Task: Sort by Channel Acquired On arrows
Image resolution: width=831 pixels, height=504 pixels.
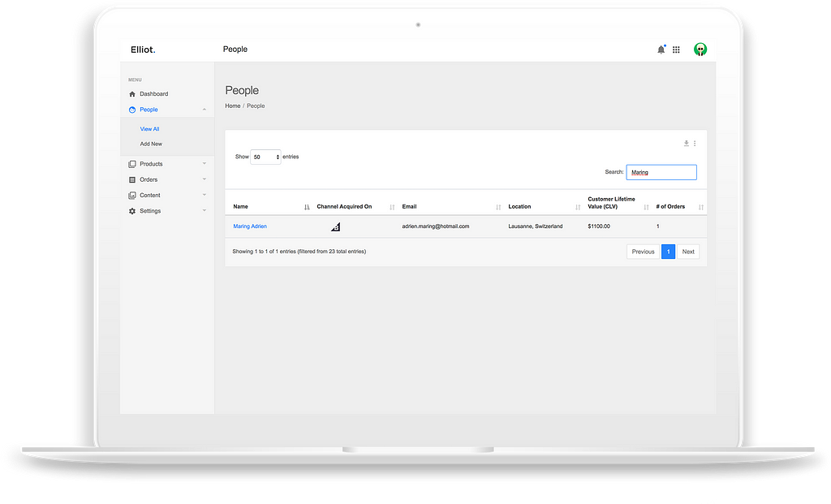Action: click(x=392, y=207)
